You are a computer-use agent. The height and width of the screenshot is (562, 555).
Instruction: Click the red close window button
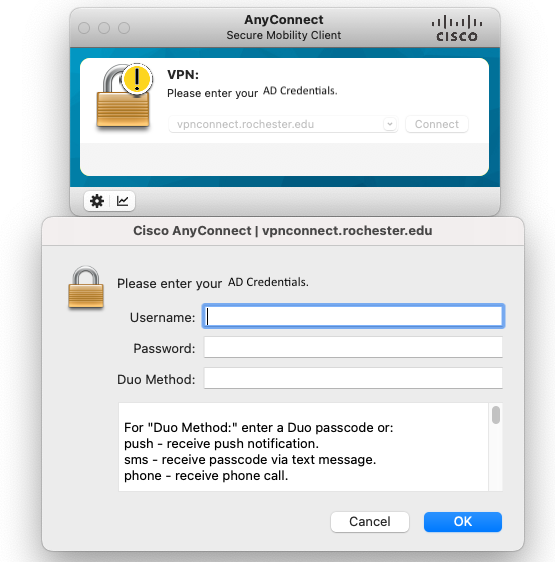(84, 28)
